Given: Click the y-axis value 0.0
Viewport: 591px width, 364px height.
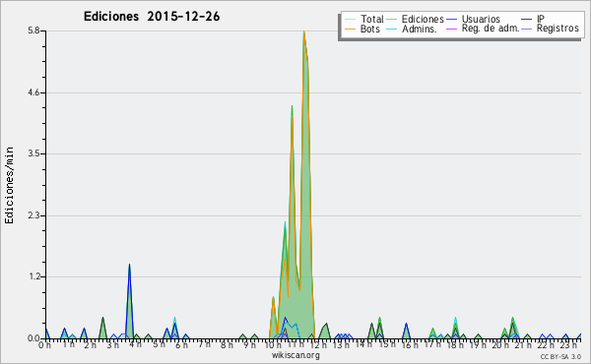Looking at the screenshot, I should pyautogui.click(x=33, y=338).
